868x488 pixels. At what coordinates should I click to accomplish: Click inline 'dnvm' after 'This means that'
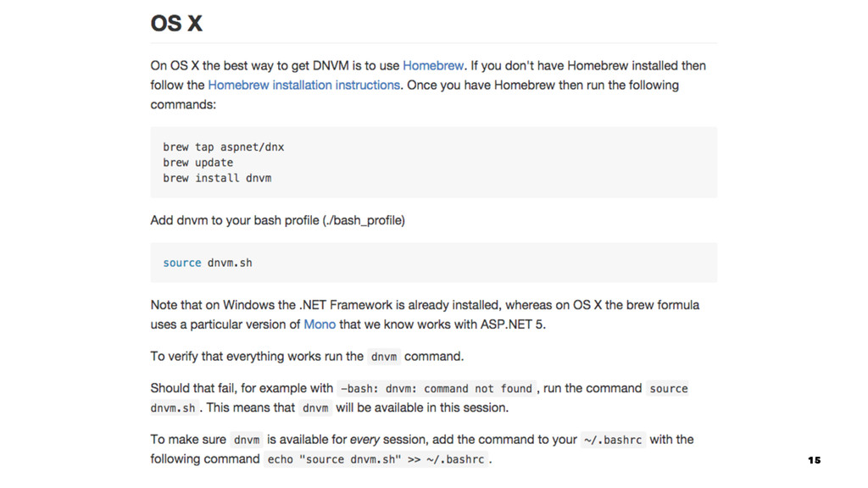pyautogui.click(x=315, y=408)
